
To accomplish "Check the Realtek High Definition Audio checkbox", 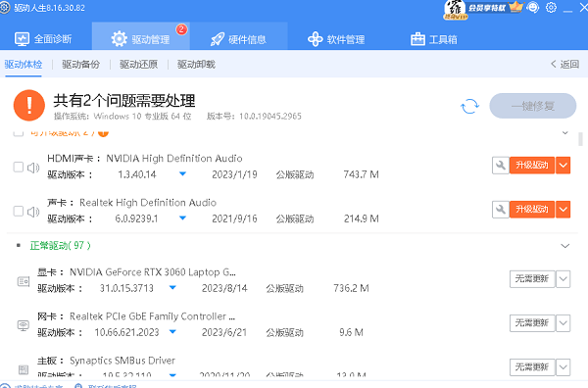I will (x=19, y=211).
